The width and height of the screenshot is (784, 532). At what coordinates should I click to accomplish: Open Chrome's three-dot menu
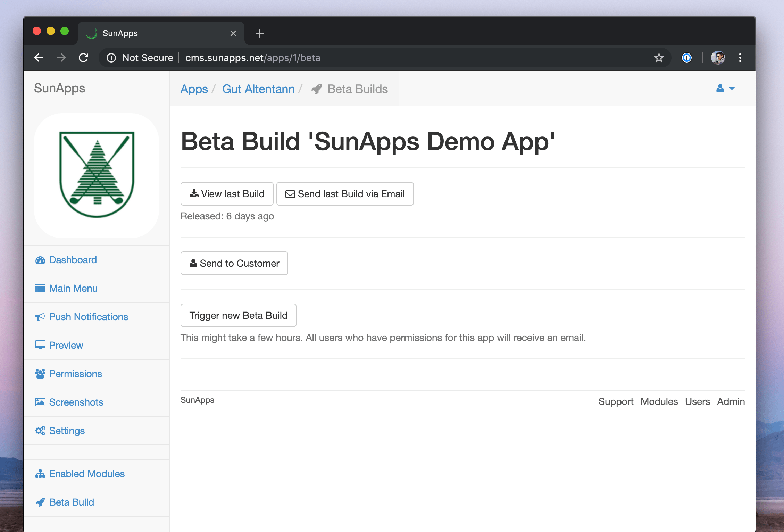740,58
